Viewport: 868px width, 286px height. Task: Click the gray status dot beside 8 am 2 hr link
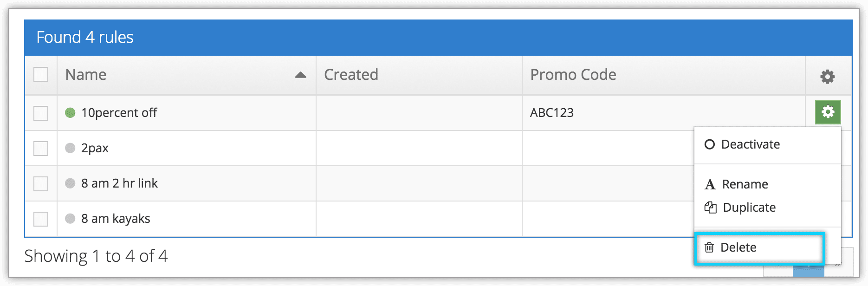pyautogui.click(x=70, y=183)
